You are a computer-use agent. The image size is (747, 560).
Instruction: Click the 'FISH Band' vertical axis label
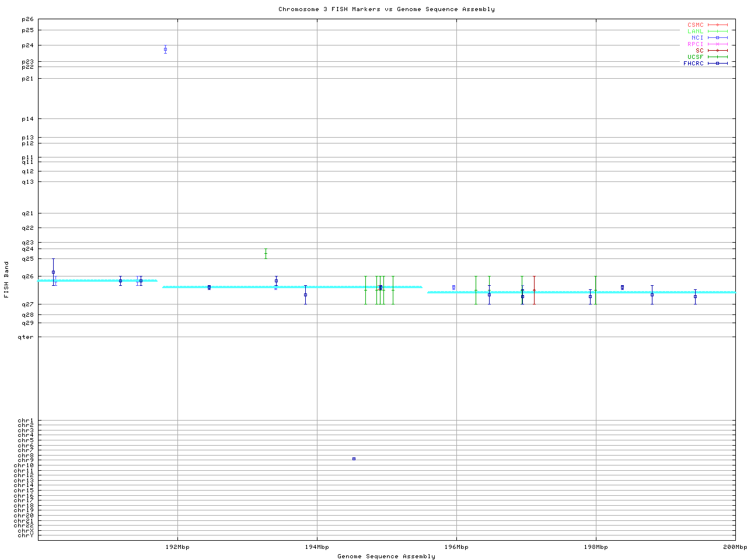click(x=7, y=279)
